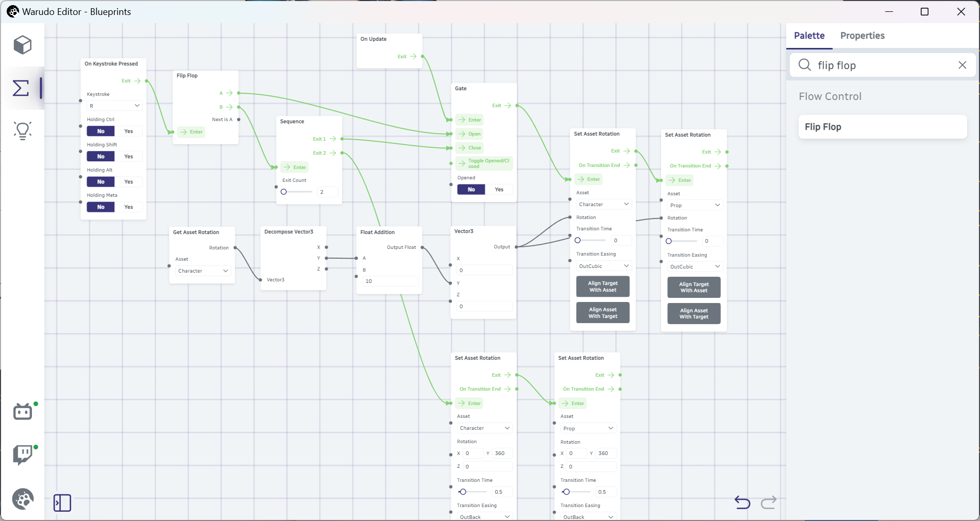Image resolution: width=980 pixels, height=521 pixels.
Task: Open the Keystroke R dropdown
Action: pyautogui.click(x=114, y=106)
